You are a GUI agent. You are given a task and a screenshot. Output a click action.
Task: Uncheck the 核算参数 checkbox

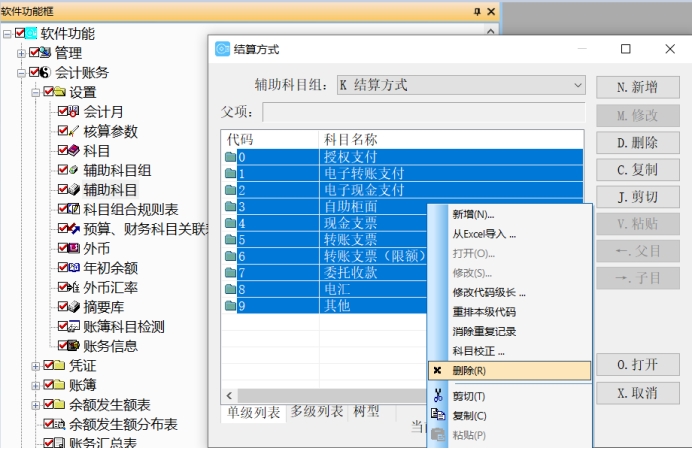[x=63, y=131]
